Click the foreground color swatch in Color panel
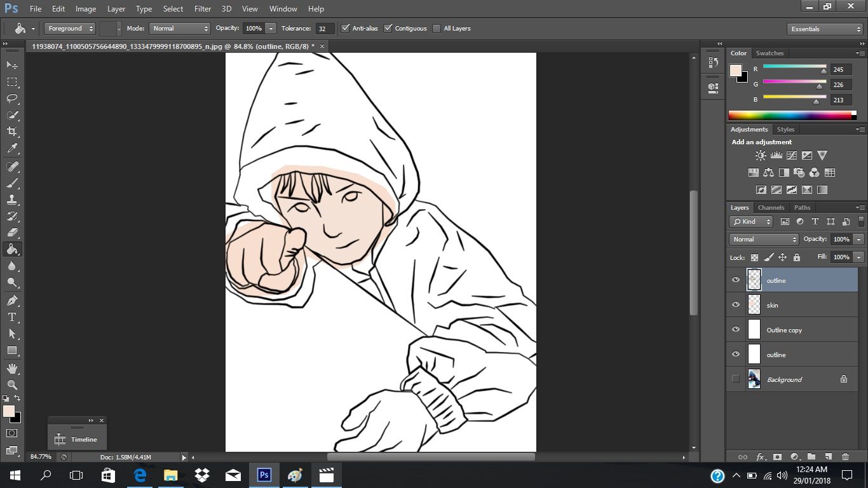 point(736,71)
